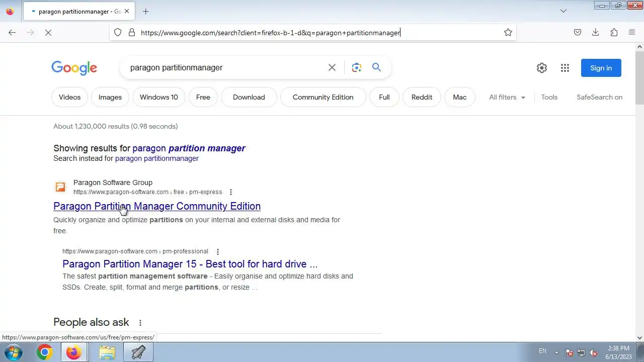Viewport: 644px width, 362px height.
Task: Open the Google apps grid
Action: click(x=565, y=68)
